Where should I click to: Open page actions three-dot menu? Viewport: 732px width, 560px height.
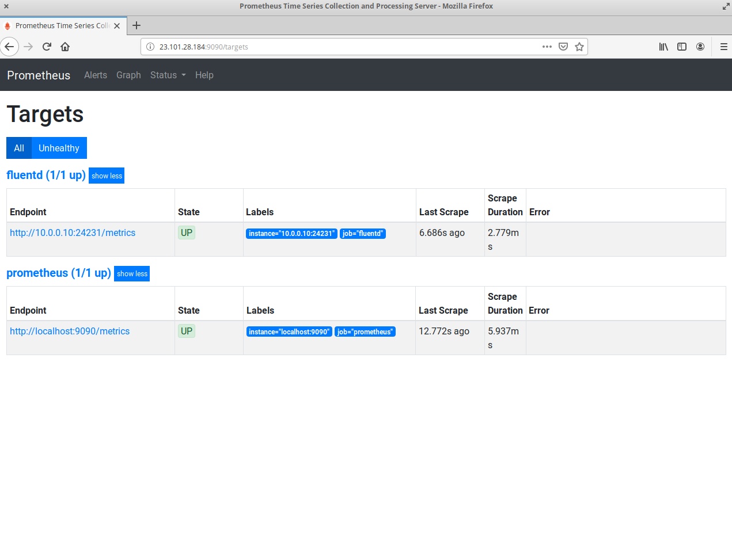coord(547,47)
